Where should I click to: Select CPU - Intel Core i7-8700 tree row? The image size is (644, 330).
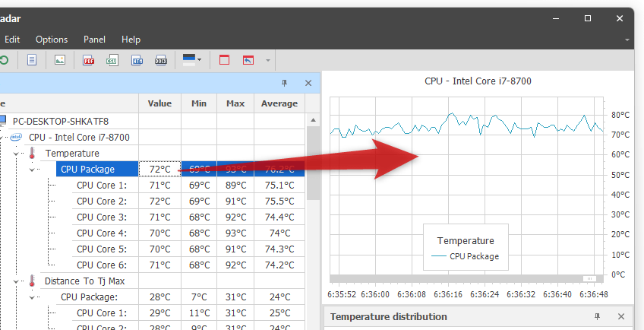[79, 137]
